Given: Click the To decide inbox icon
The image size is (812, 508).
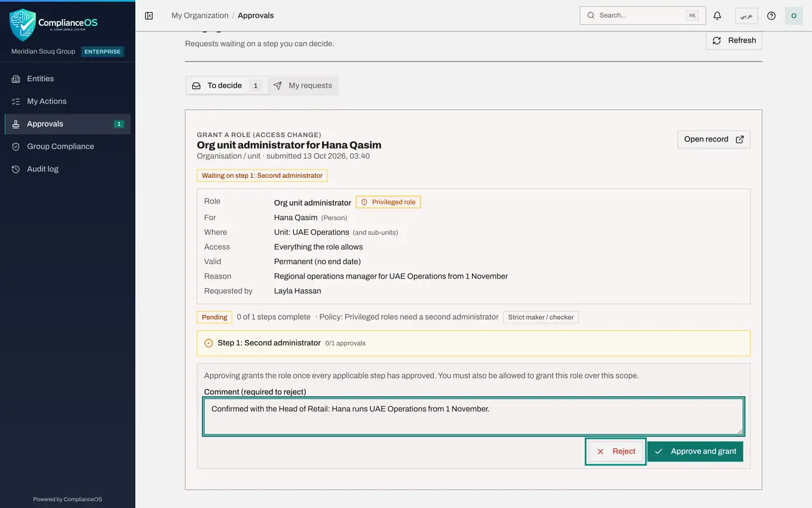Looking at the screenshot, I should [197, 86].
